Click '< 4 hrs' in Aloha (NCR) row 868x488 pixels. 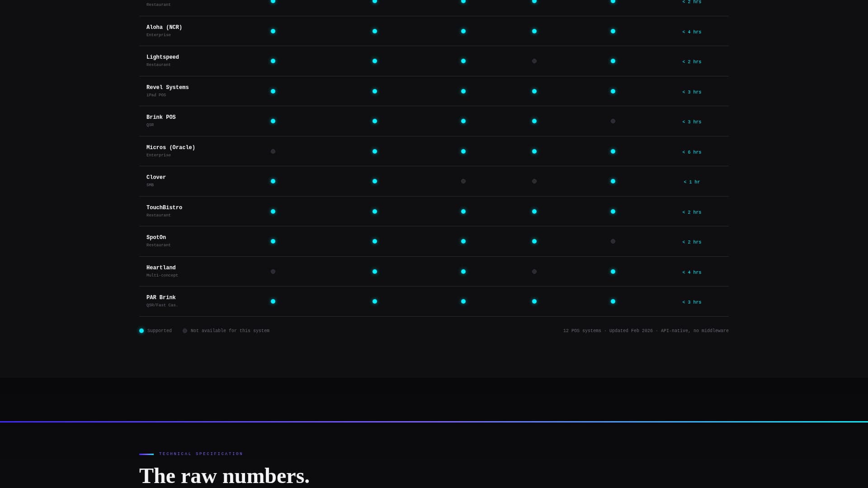tap(692, 32)
